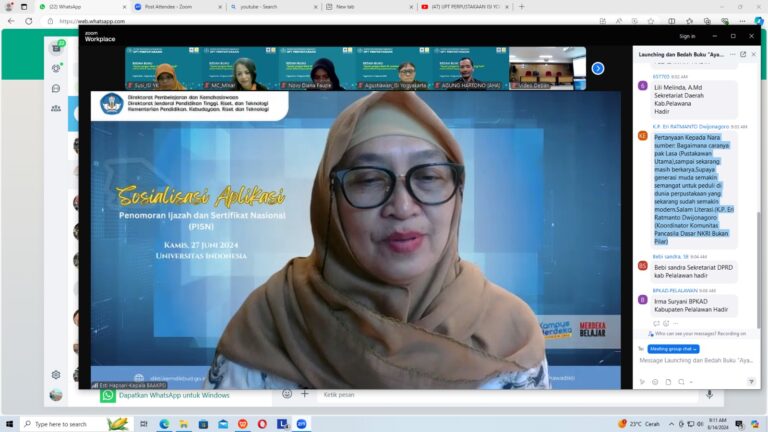The image size is (768, 432).
Task: Open WhatsApp Chats icon in sidebar
Action: (x=56, y=48)
